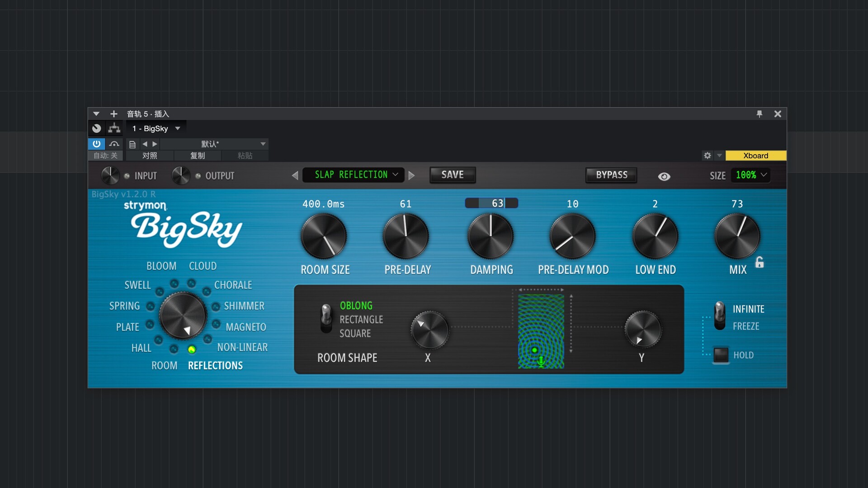This screenshot has height=488, width=868.
Task: Open the SLAP REFLECTION preset dropdown
Action: click(x=354, y=175)
